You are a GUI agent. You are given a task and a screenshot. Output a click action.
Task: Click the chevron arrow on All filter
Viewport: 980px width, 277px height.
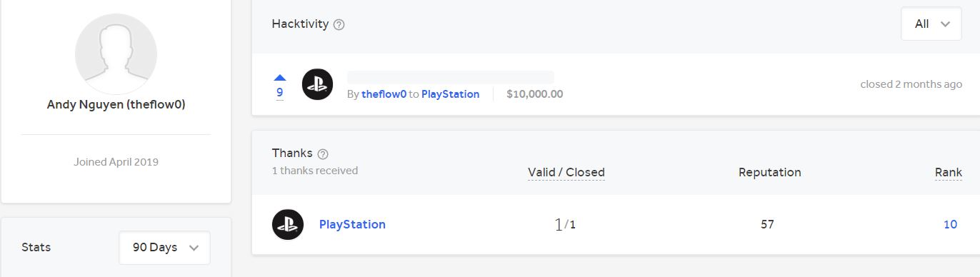946,24
